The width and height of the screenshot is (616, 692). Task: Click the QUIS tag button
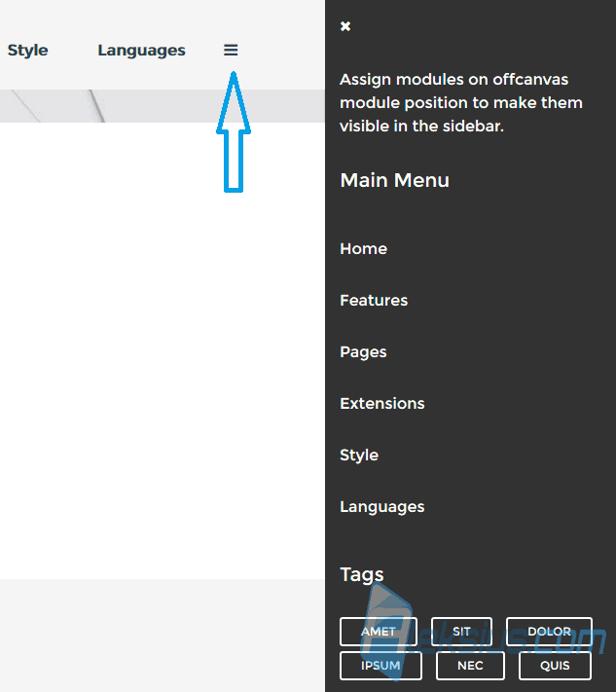click(x=555, y=666)
